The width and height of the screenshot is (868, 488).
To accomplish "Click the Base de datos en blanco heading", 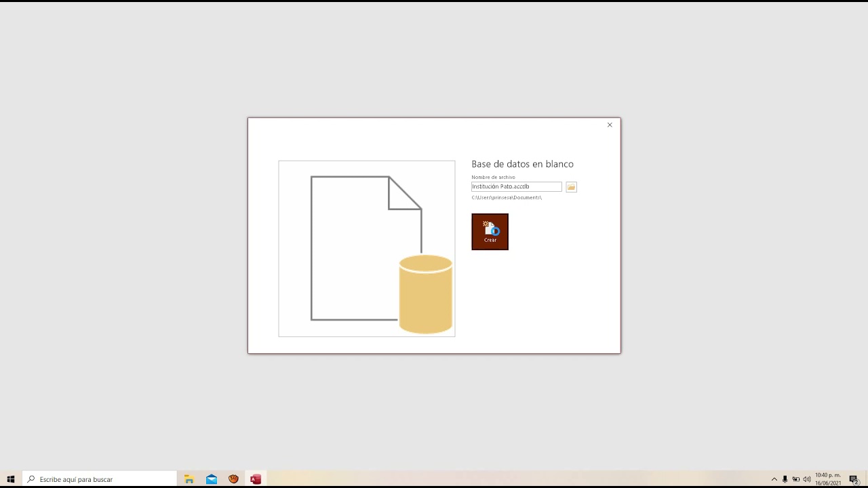I will tap(522, 164).
